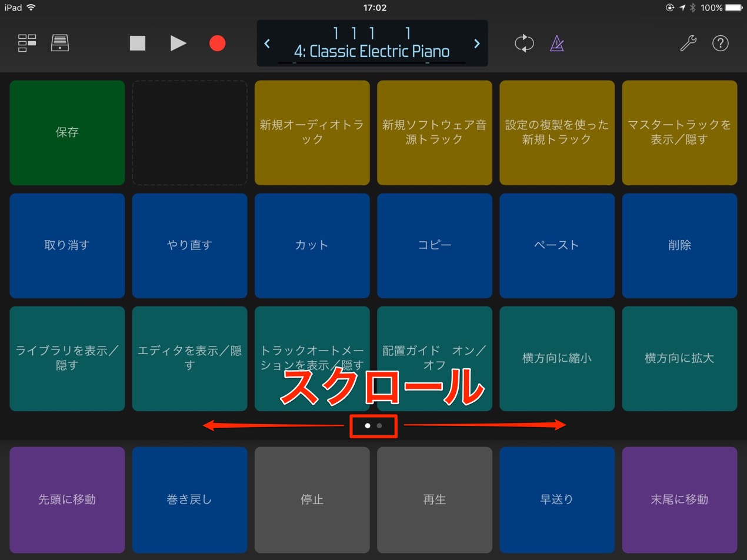
Task: Tap 新規ソフトウェア音源トラック key command
Action: coord(435,132)
